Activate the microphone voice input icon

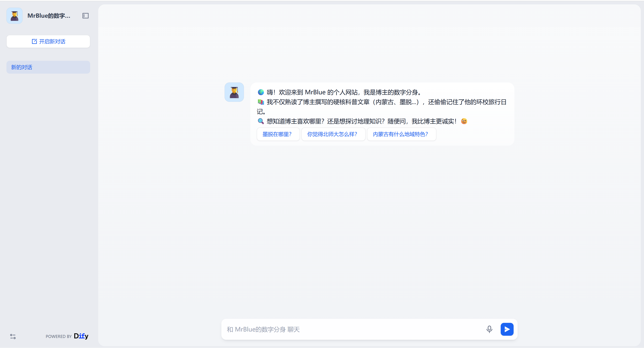(x=489, y=329)
